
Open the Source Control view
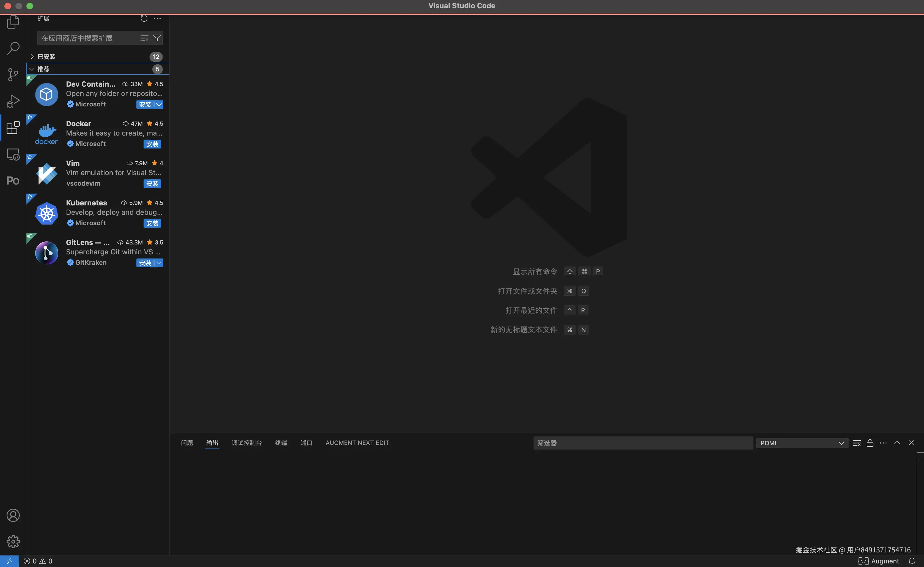coord(13,75)
